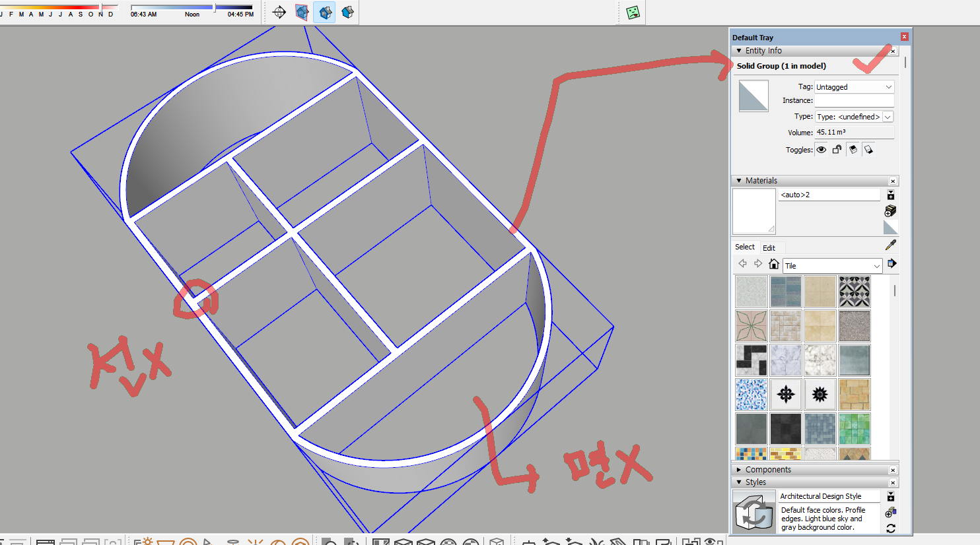This screenshot has width=980, height=545.
Task: Open the In Model home materials
Action: point(774,264)
